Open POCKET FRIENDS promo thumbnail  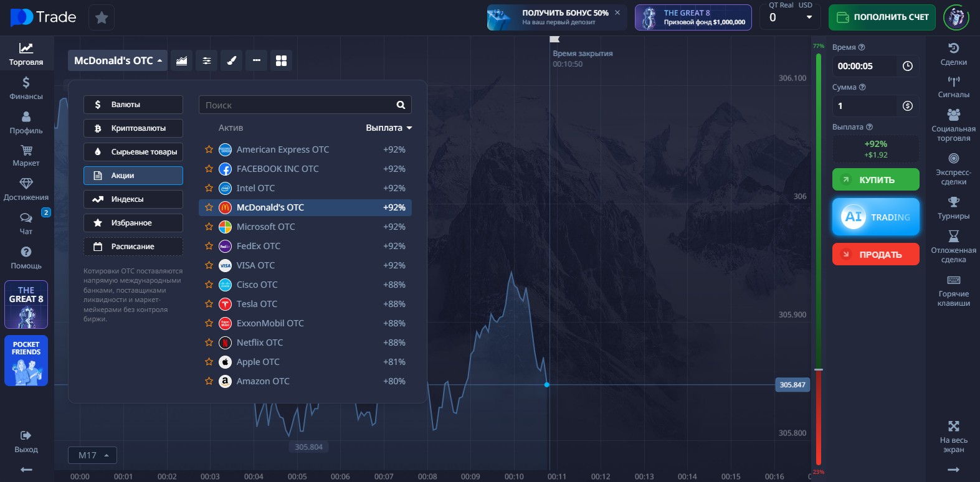click(26, 361)
